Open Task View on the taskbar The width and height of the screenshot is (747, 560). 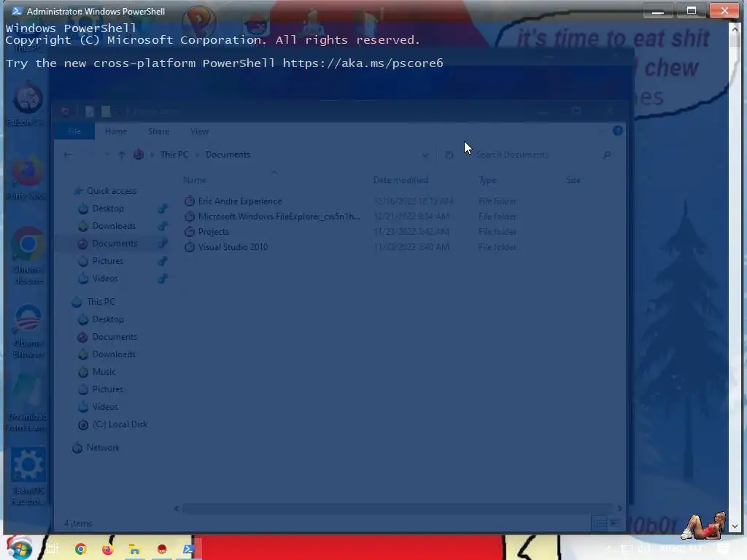point(52,549)
